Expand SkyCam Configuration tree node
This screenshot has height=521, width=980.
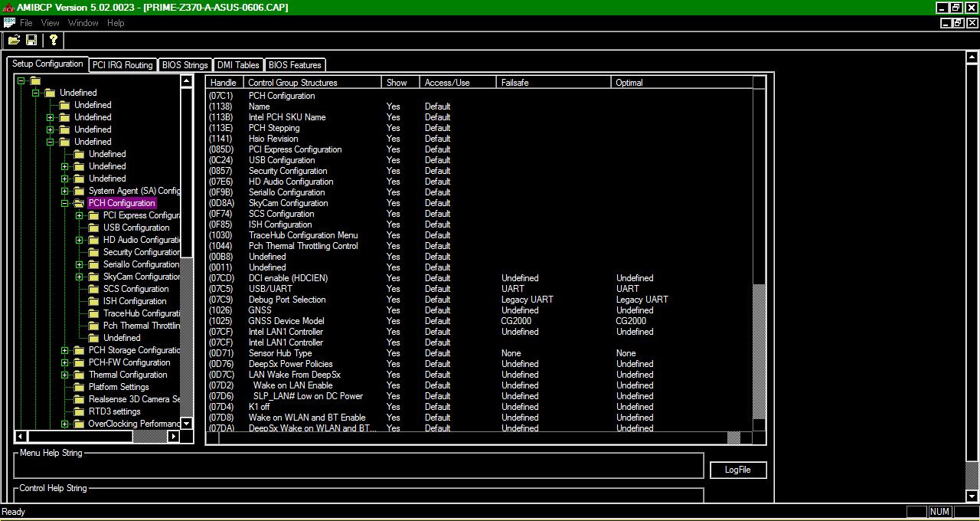point(80,277)
